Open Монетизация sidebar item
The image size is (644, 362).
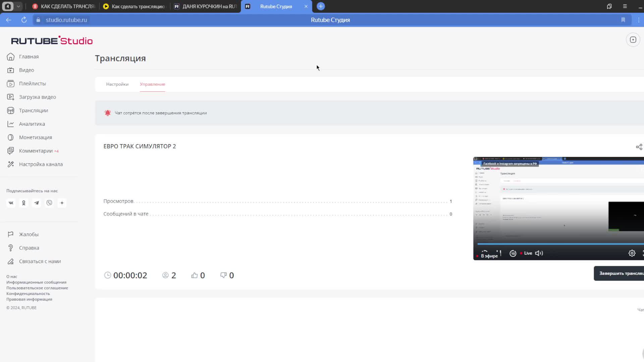pyautogui.click(x=35, y=137)
